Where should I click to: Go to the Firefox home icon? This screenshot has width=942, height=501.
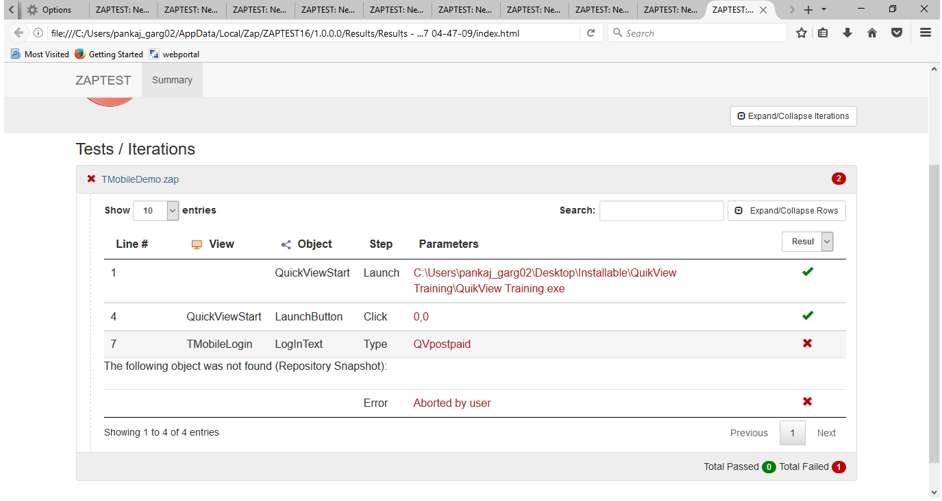872,33
